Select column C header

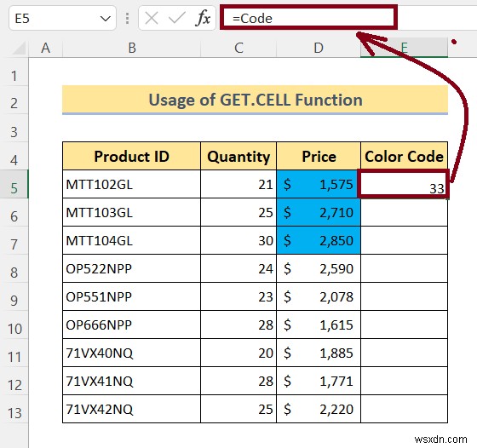238,48
